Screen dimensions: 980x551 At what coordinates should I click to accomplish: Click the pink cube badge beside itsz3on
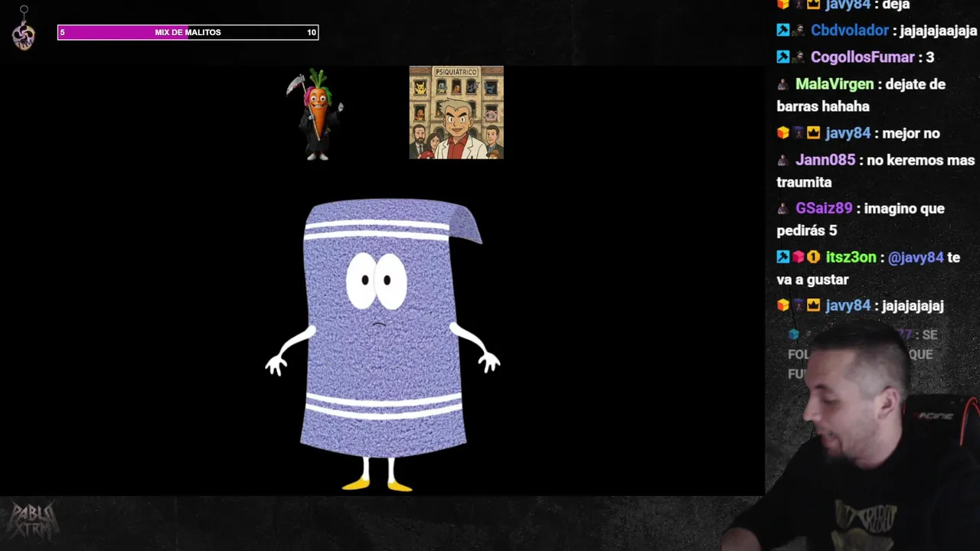(798, 257)
